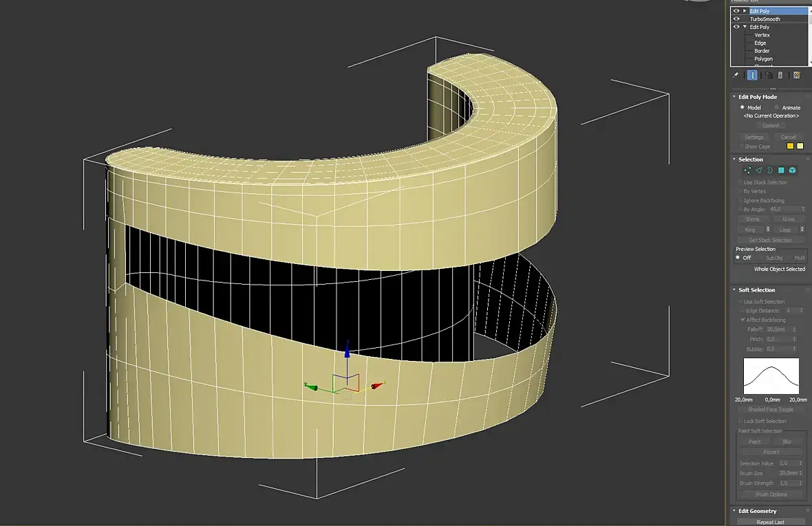Select Border sub-object icon in Selection
Screen dimensions: 812x526
[x=770, y=170]
